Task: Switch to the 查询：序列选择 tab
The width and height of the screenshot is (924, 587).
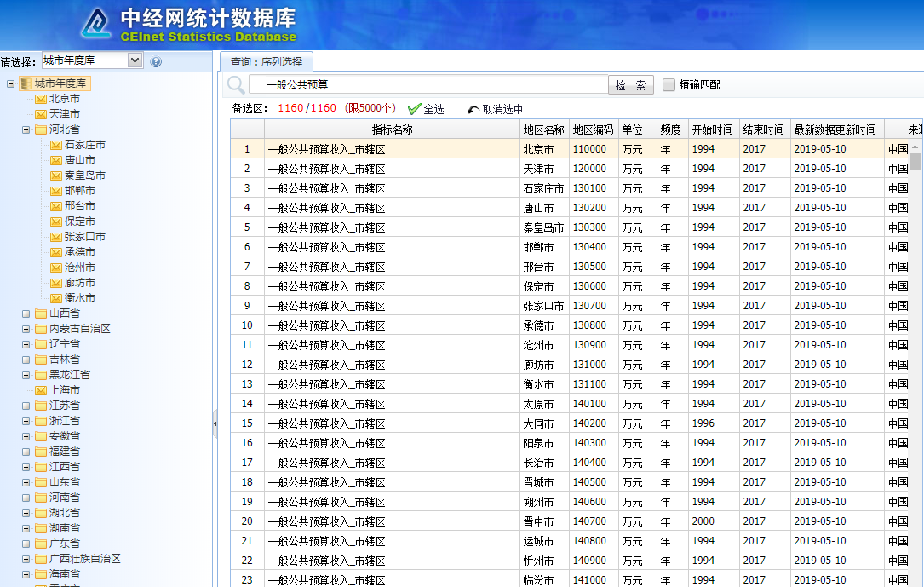Action: click(x=266, y=62)
